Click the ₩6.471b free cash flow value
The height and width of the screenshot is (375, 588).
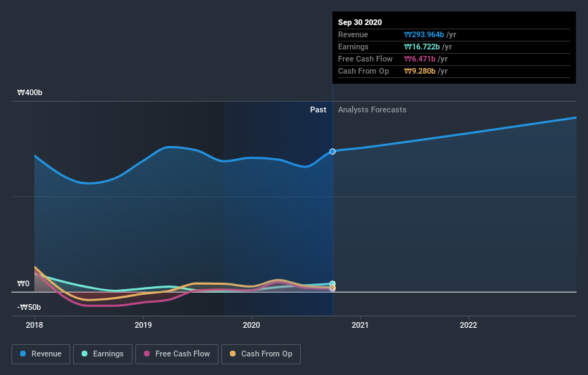click(420, 59)
